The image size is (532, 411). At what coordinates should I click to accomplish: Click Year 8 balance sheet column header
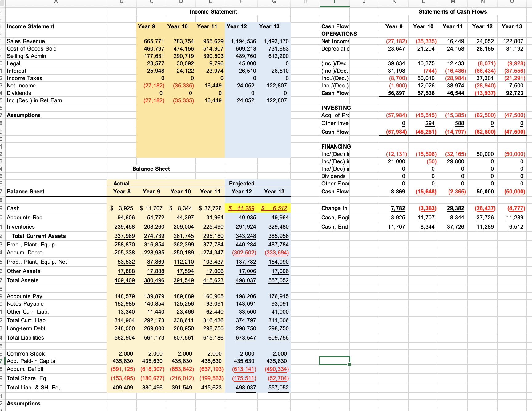(x=122, y=192)
